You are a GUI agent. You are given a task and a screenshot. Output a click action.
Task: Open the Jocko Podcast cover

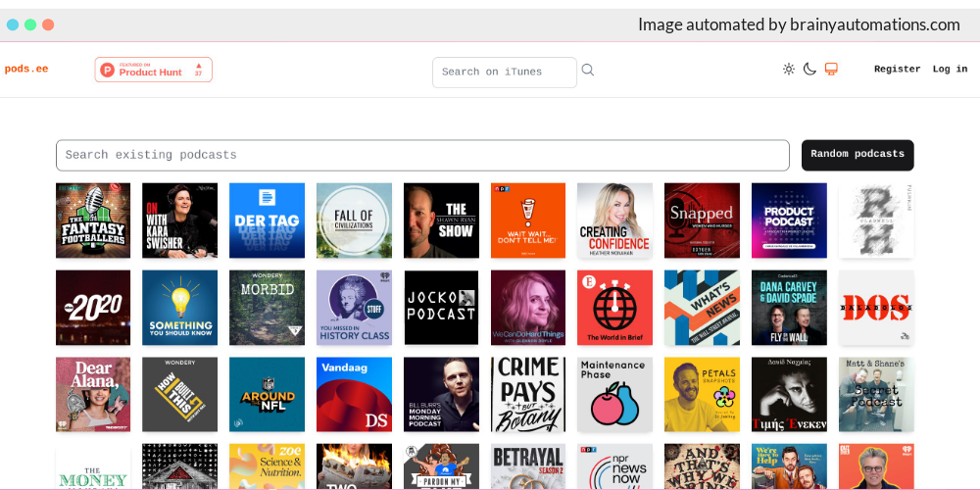[441, 308]
